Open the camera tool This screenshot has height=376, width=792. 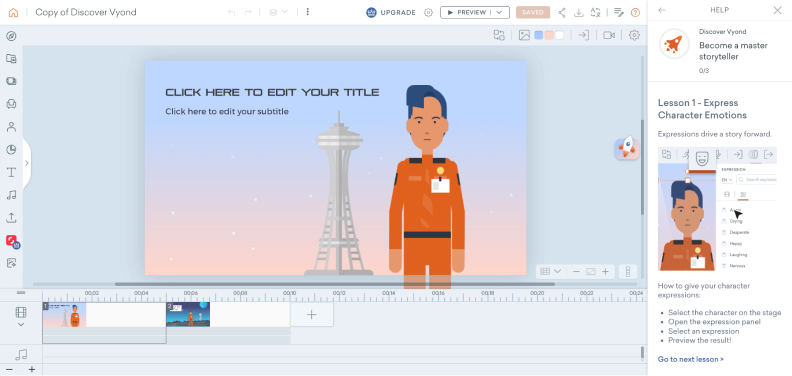[609, 35]
